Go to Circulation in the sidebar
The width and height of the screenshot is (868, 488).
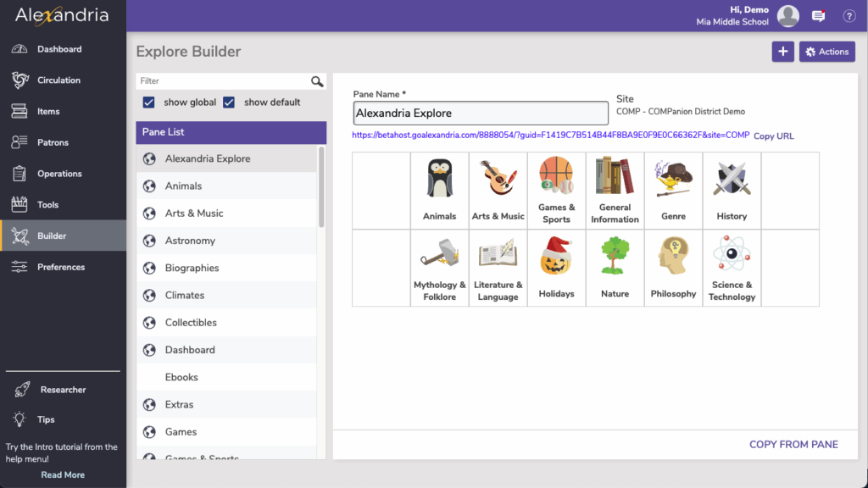pos(58,80)
